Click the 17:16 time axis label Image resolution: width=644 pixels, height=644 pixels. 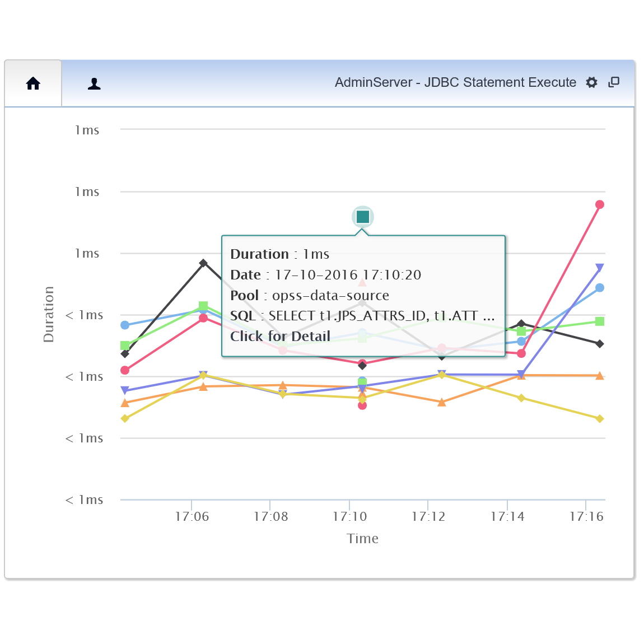586,516
